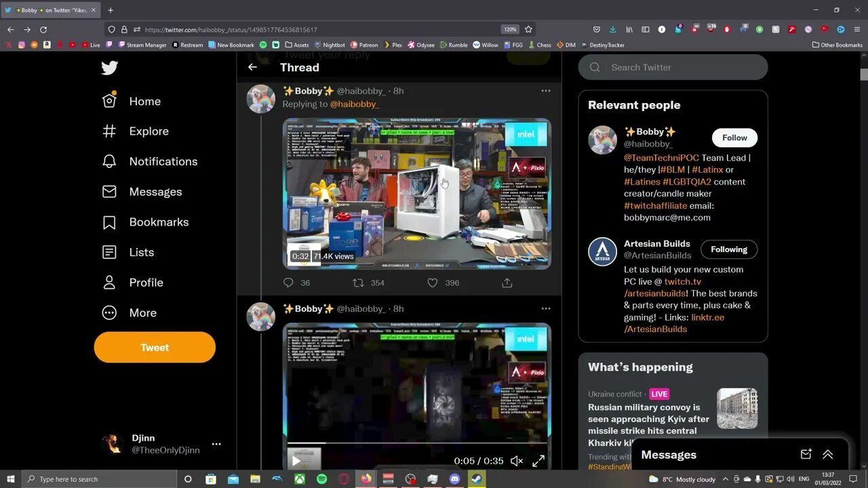Open Notifications in the sidebar
Viewport: 868px width, 488px height.
pyautogui.click(x=150, y=161)
